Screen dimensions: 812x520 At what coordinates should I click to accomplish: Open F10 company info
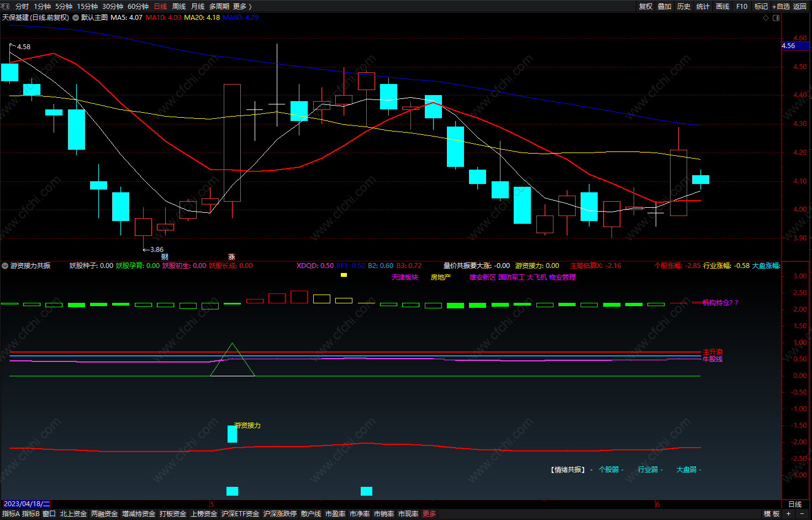[x=742, y=6]
